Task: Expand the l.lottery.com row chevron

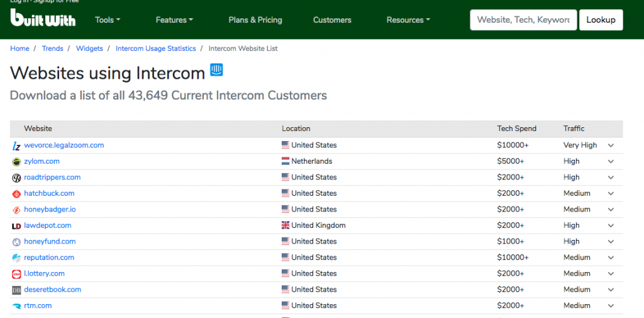Action: [x=611, y=273]
